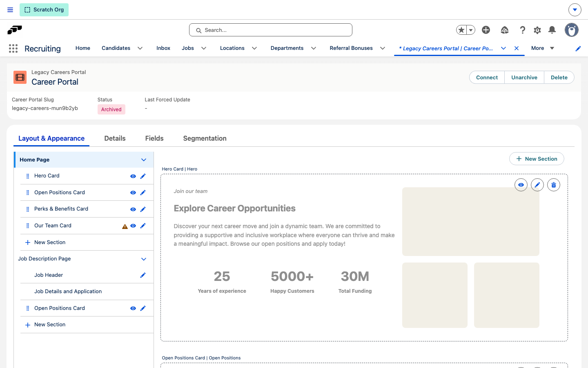Open the Candidates nav dropdown arrow
Image resolution: width=588 pixels, height=368 pixels.
coord(140,48)
